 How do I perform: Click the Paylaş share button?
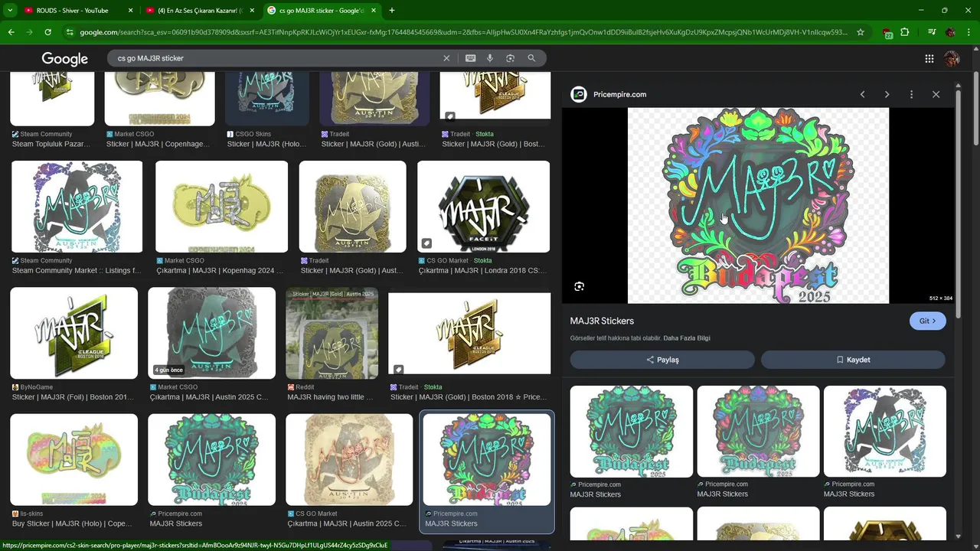[x=662, y=360]
